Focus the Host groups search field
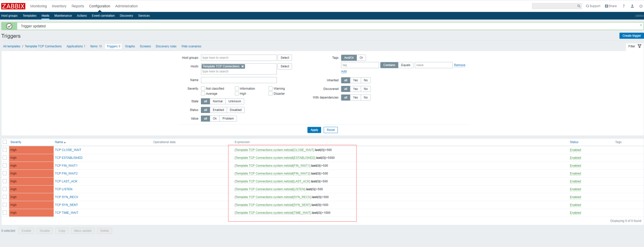This screenshot has height=247, width=644. click(239, 58)
